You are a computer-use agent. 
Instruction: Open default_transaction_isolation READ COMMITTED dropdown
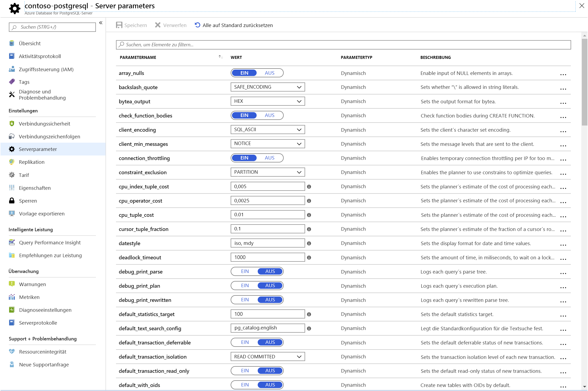[x=268, y=357]
